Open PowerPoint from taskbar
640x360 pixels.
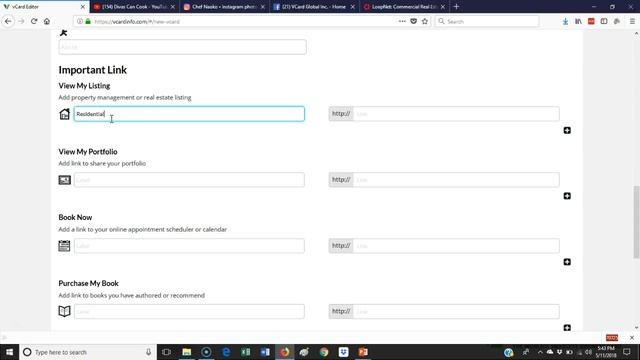(x=363, y=352)
